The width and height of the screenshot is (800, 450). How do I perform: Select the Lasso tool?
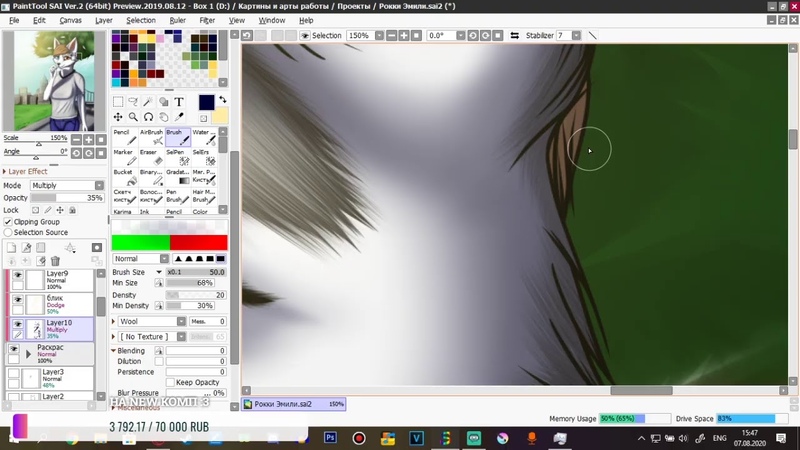coord(133,102)
